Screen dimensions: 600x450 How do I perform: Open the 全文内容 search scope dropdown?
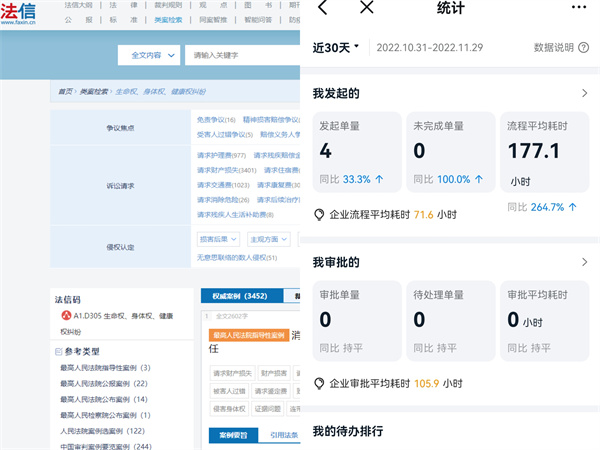click(x=149, y=55)
